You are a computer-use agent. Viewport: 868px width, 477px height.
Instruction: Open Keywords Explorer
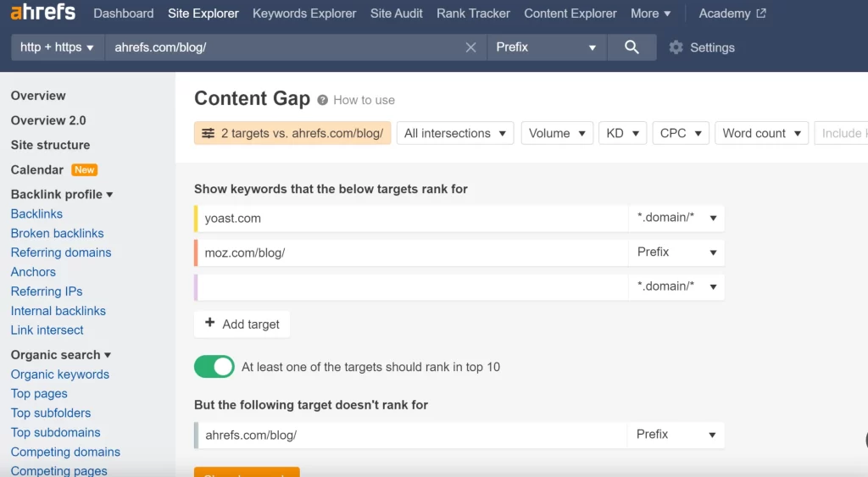coord(304,14)
